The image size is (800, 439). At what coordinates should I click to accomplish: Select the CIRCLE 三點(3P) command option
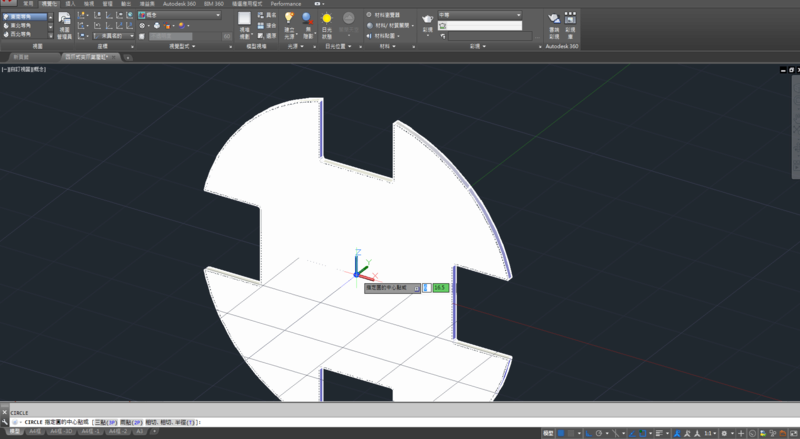(x=106, y=422)
